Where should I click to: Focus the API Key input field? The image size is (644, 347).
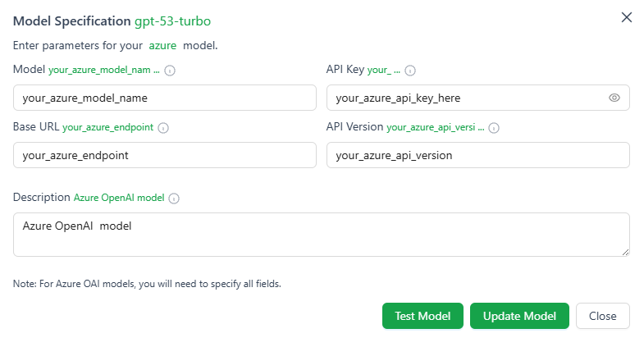478,98
